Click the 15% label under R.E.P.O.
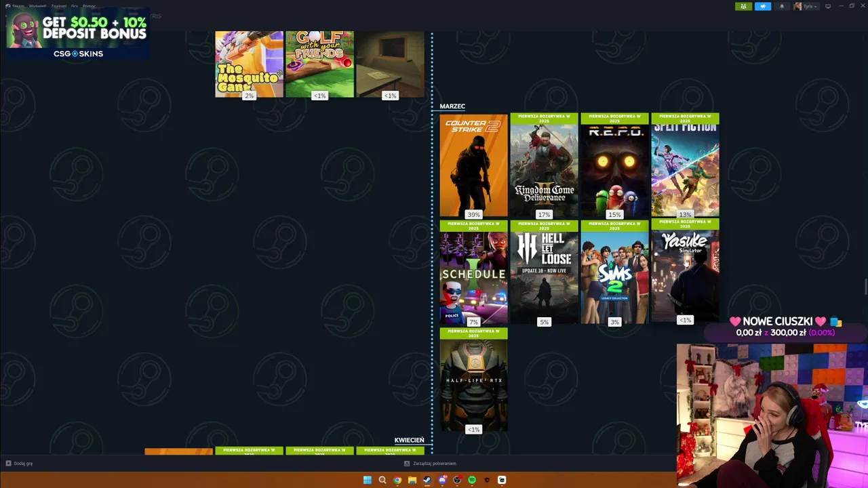This screenshot has height=488, width=868. (x=614, y=215)
